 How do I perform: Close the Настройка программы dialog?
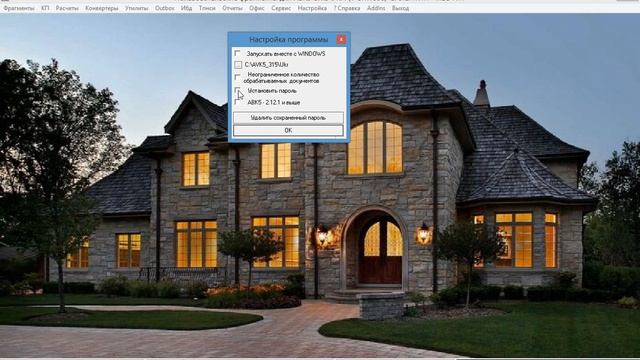point(341,39)
